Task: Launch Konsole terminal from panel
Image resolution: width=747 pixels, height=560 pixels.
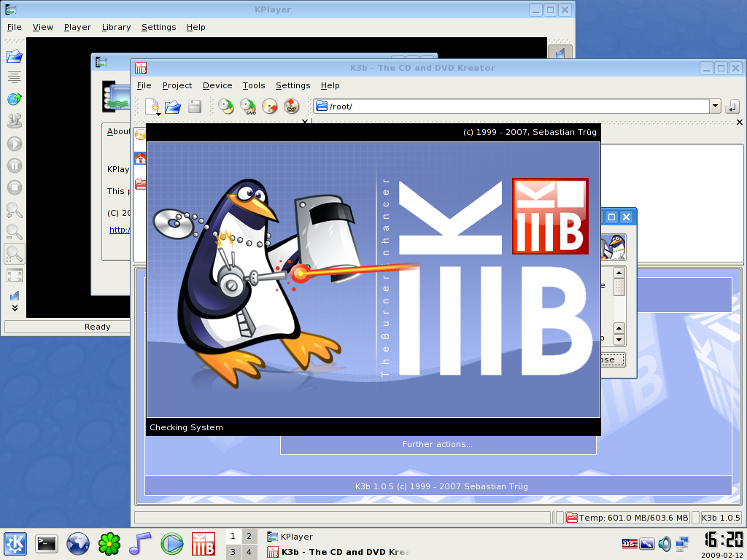Action: [47, 544]
